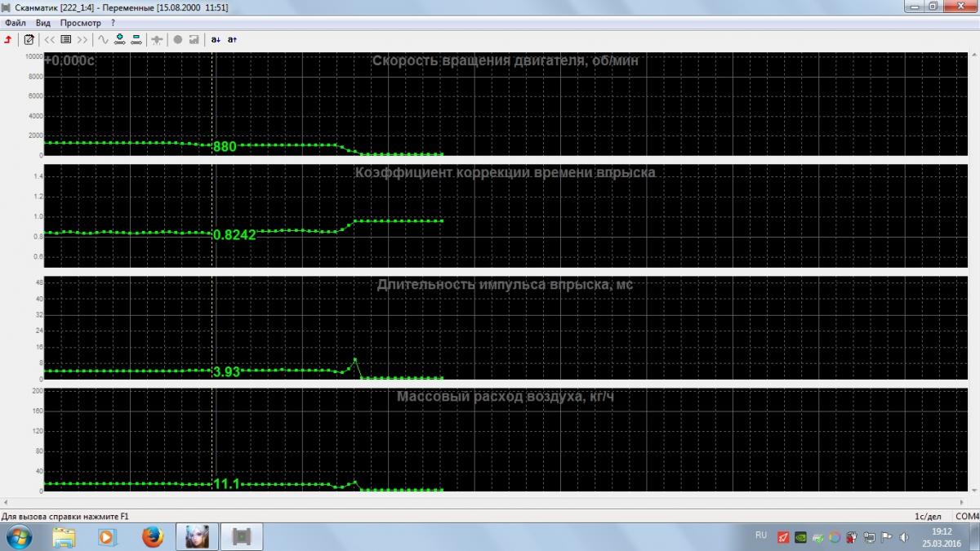This screenshot has width=980, height=551.
Task: Click the greyed-out plane-shaped toolbar icon
Action: coord(157,39)
